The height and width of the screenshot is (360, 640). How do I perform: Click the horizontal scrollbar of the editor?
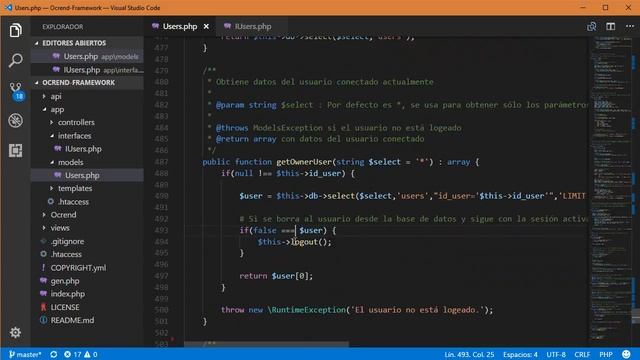click(x=266, y=344)
